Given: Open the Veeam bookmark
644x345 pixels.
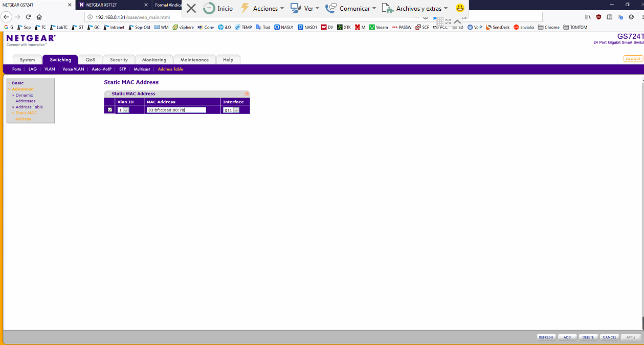Looking at the screenshot, I should point(379,27).
